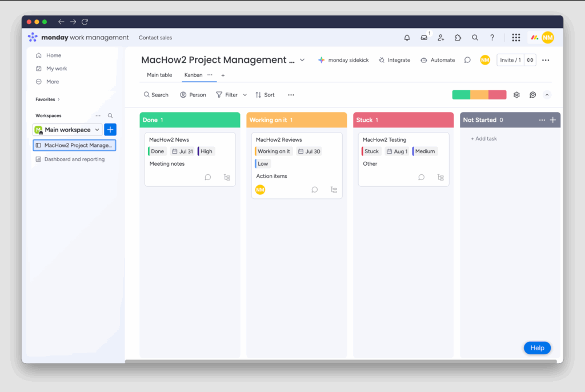The width and height of the screenshot is (585, 392).
Task: Copy board link with the chain icon
Action: point(530,60)
